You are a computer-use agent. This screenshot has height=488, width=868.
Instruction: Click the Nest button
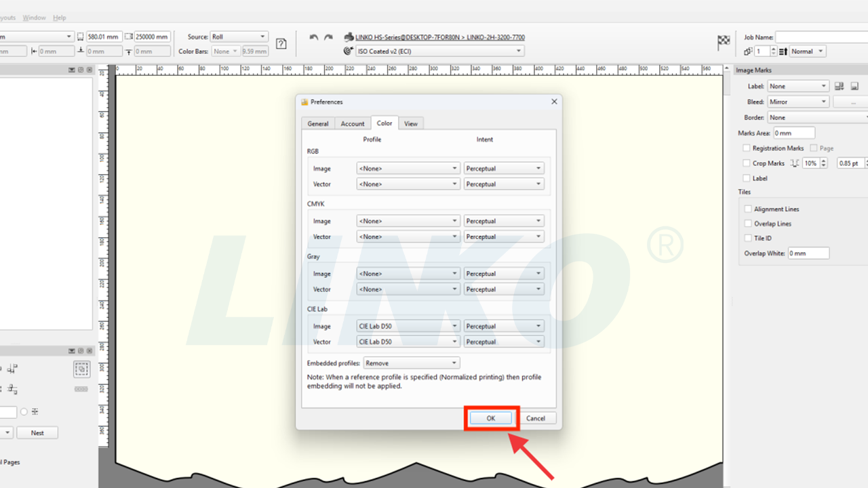[x=37, y=432]
